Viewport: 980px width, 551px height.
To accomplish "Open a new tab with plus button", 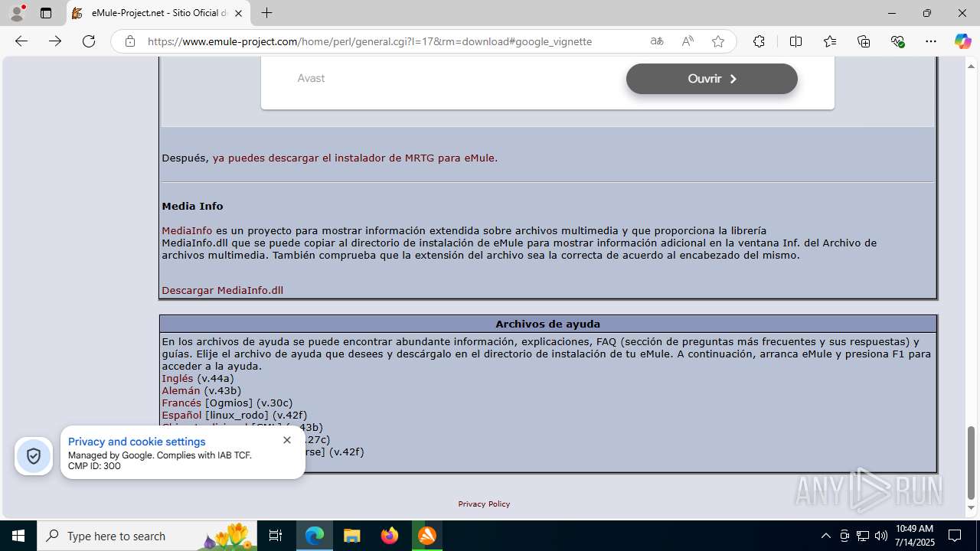I will (266, 13).
